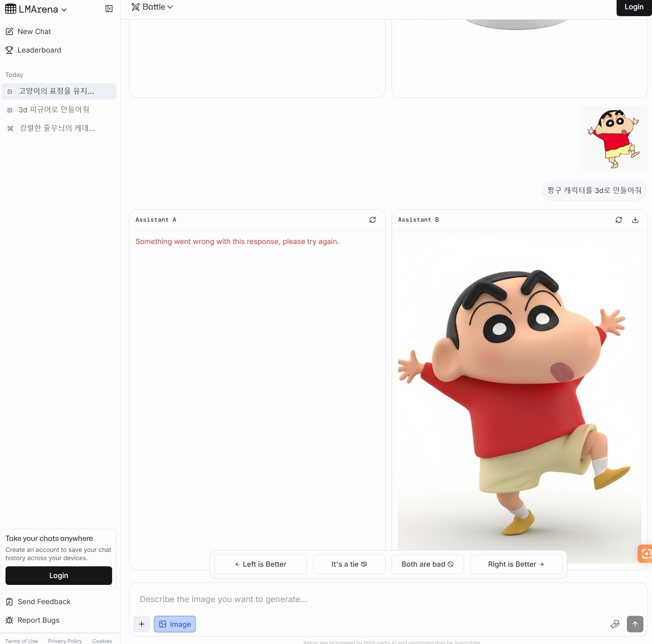This screenshot has height=644, width=652.
Task: Click the plus attachment button
Action: [142, 624]
